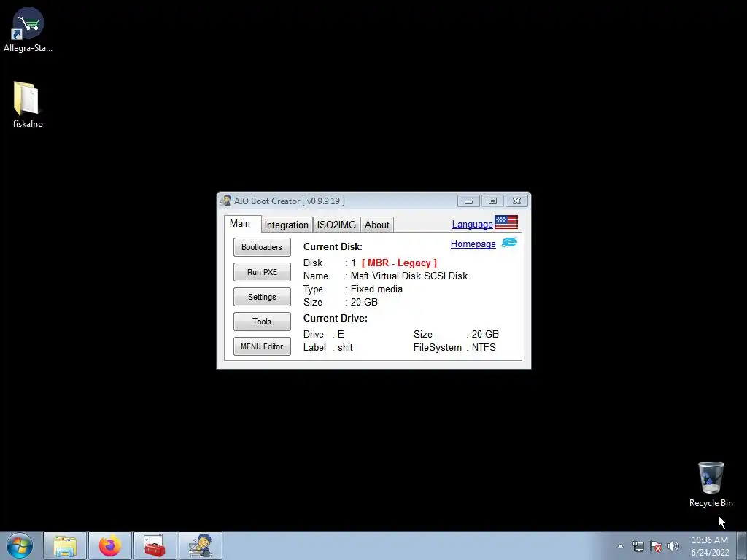Show hidden system tray icons

(620, 546)
